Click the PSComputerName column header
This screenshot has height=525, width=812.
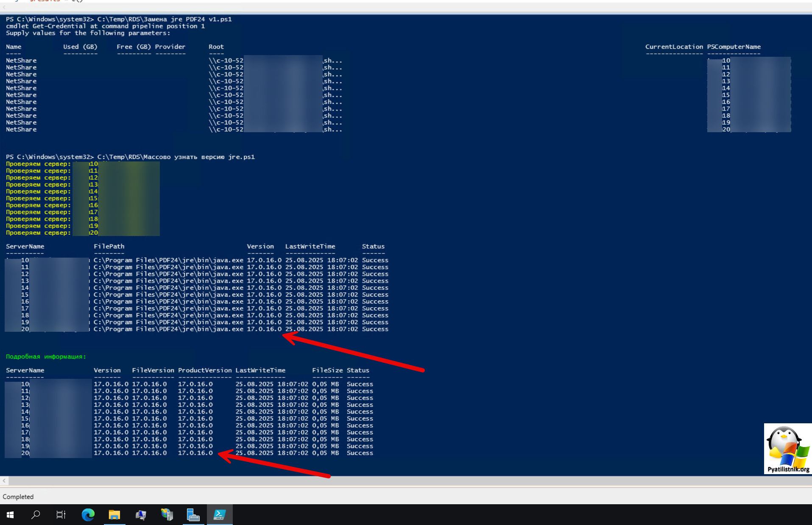pos(734,47)
